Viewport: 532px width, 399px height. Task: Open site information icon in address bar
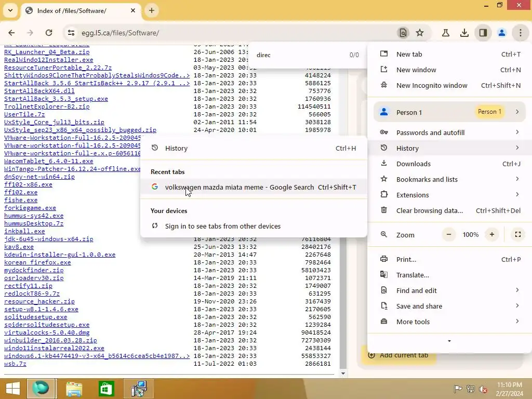tap(71, 33)
